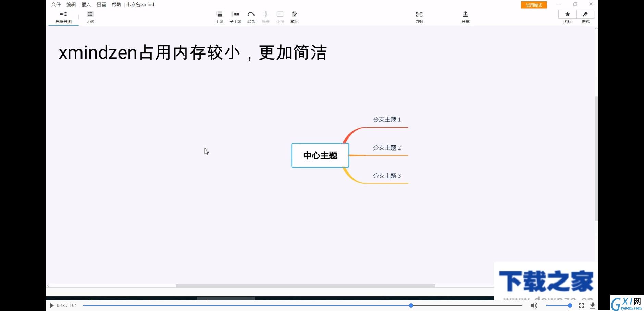Close the XMind window
This screenshot has height=311, width=644.
(591, 4)
